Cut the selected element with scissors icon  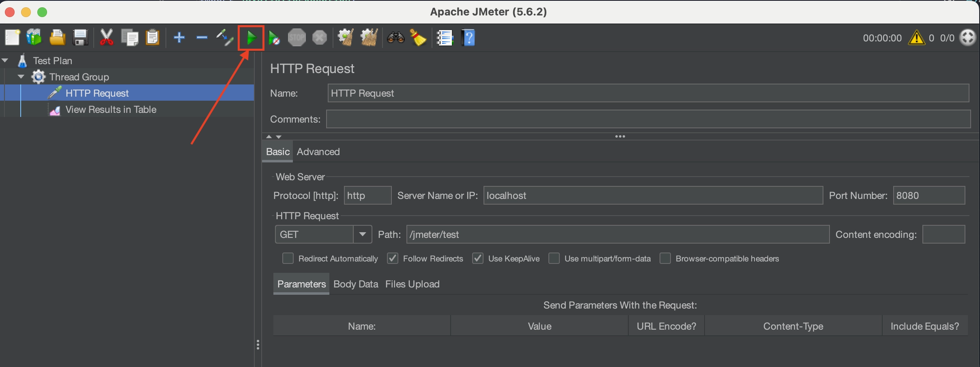tap(106, 38)
